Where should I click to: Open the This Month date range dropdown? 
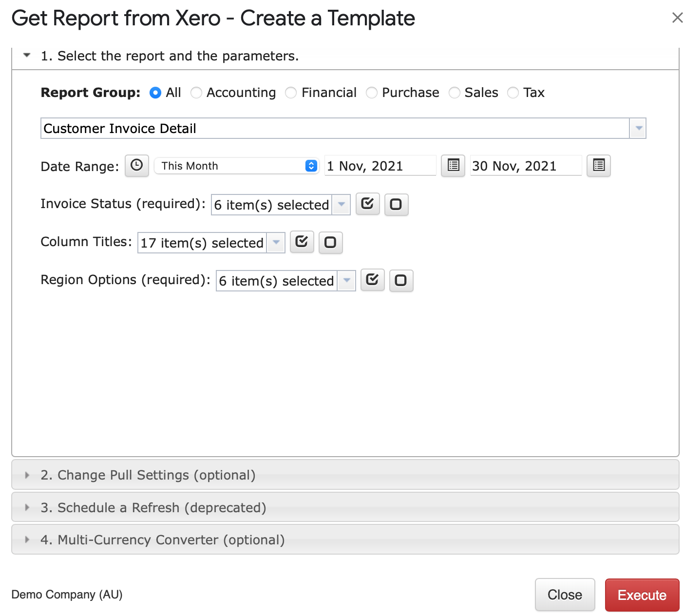click(x=236, y=166)
